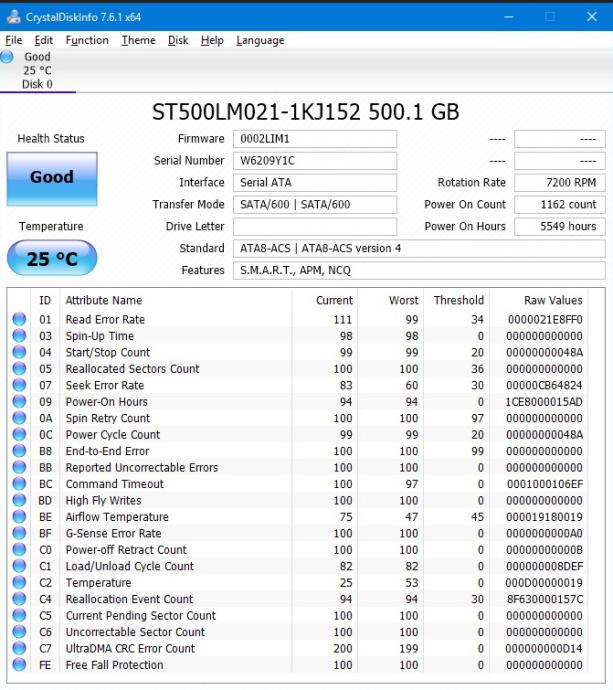Image resolution: width=613 pixels, height=690 pixels.
Task: Click status orb for Power-On Hours row
Action: coord(19,401)
